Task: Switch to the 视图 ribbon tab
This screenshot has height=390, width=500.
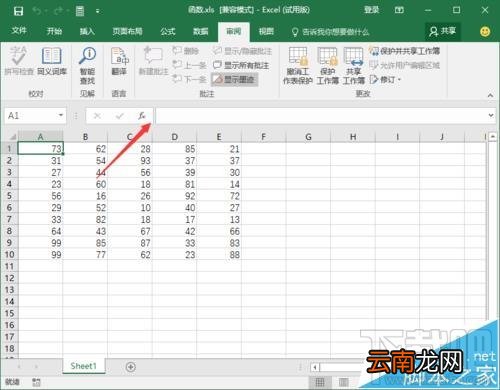Action: [x=266, y=31]
